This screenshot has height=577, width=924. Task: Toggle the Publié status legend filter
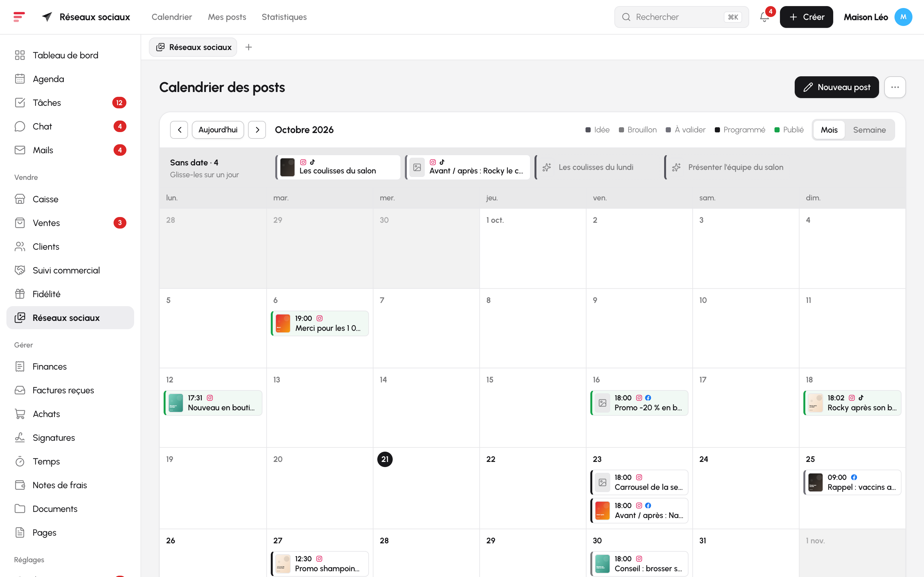pos(789,130)
